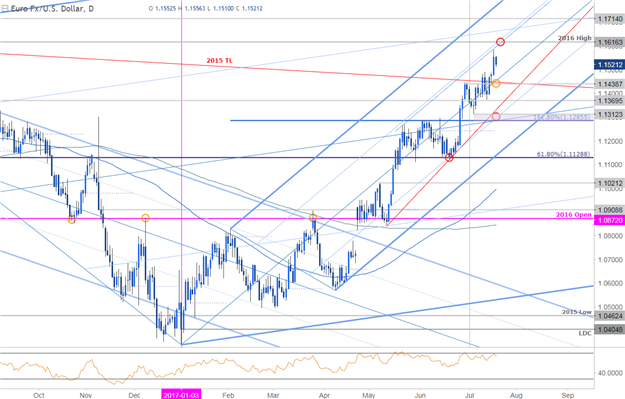
Task: Click the Euro Fx/U.S. Dollar symbol title
Action: click(x=52, y=8)
